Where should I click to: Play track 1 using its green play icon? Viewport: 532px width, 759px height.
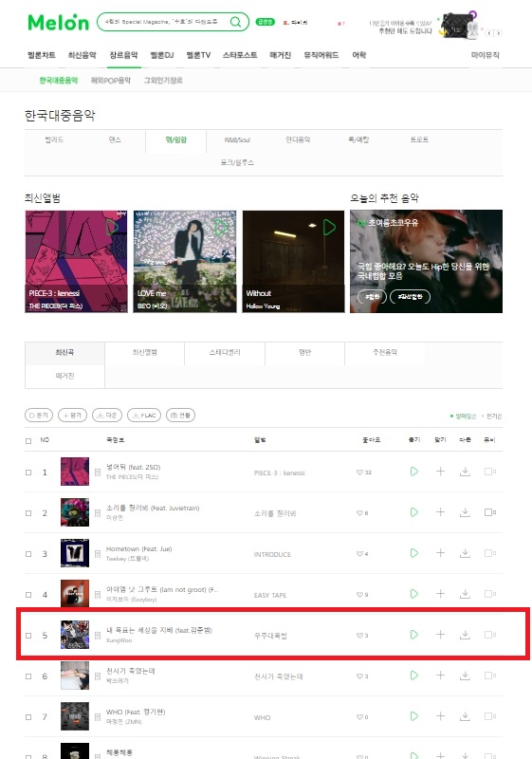[x=414, y=472]
